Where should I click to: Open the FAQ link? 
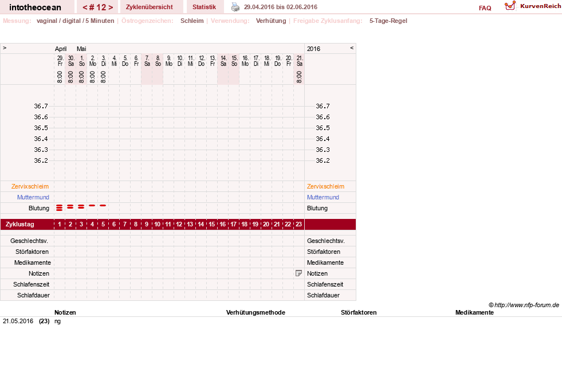coord(485,8)
